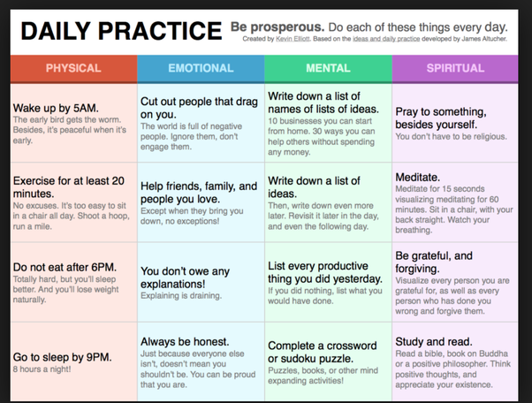Click the "Go to sleep by 9PM" cell
532x403 pixels.
pyautogui.click(x=72, y=361)
